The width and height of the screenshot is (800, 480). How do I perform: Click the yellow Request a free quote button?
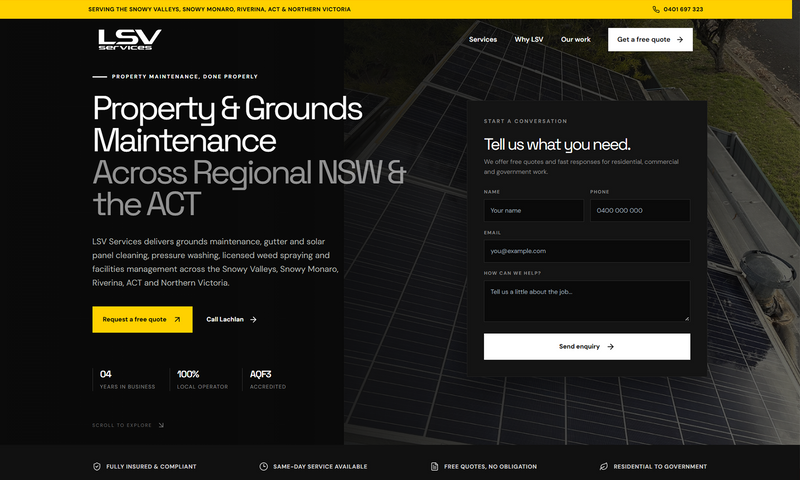pyautogui.click(x=142, y=319)
